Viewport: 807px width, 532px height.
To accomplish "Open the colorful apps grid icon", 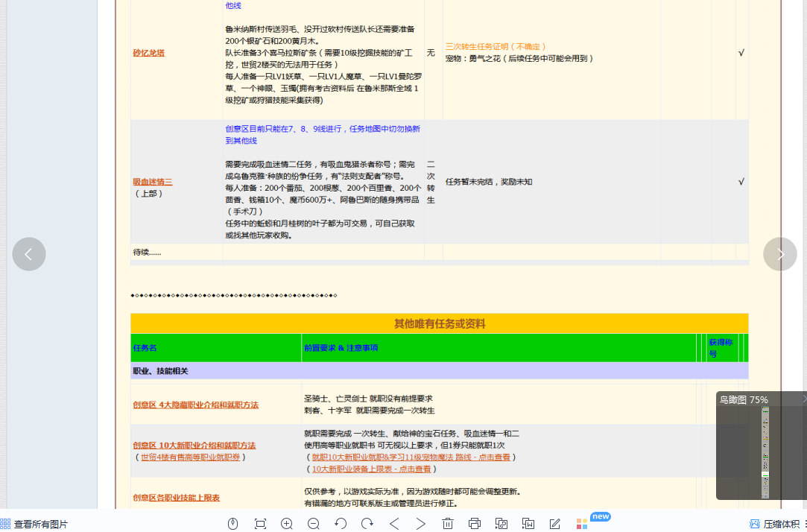I will click(x=582, y=524).
